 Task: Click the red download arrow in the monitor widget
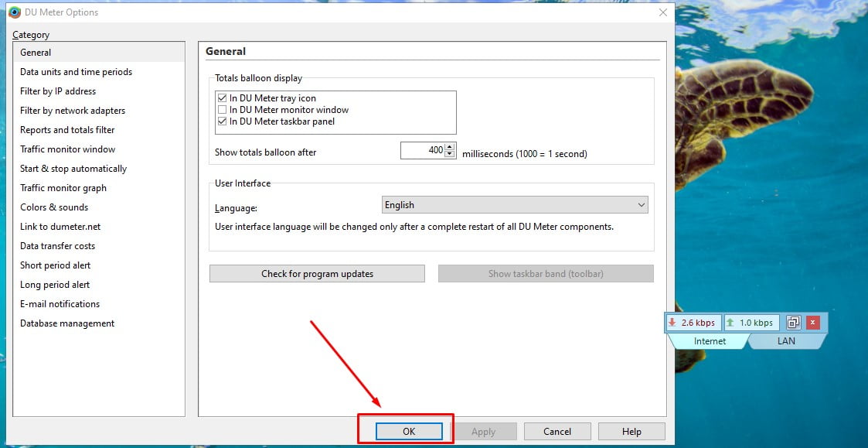point(672,322)
